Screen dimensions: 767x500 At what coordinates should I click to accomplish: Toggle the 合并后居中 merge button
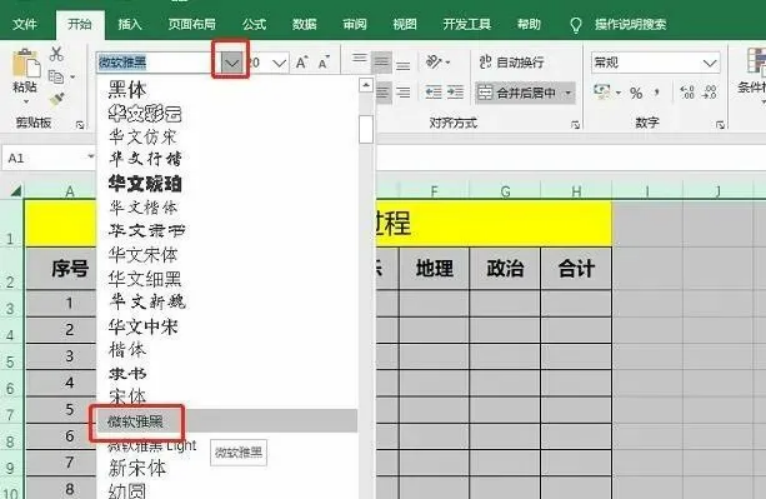(518, 93)
